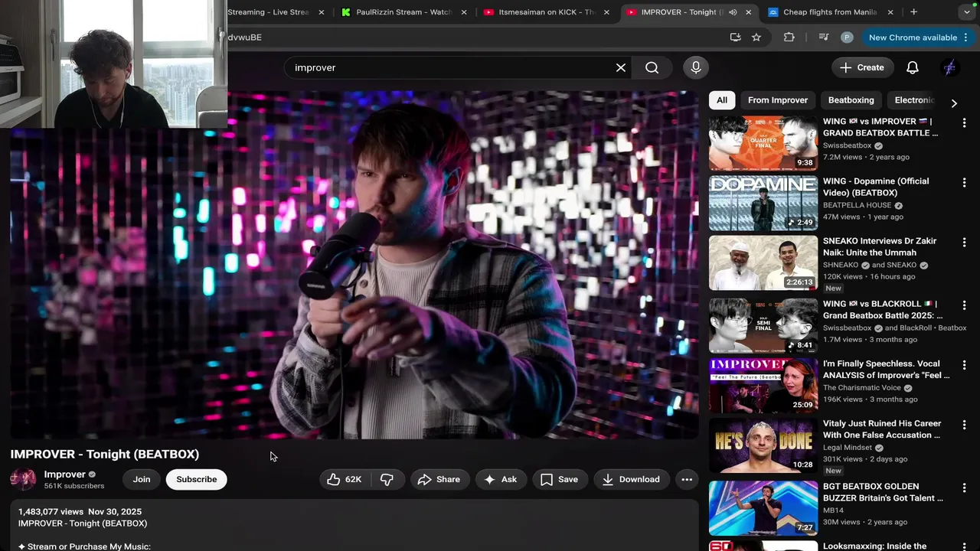This screenshot has height=551, width=980.
Task: Open Improver channel avatar
Action: coord(23,479)
